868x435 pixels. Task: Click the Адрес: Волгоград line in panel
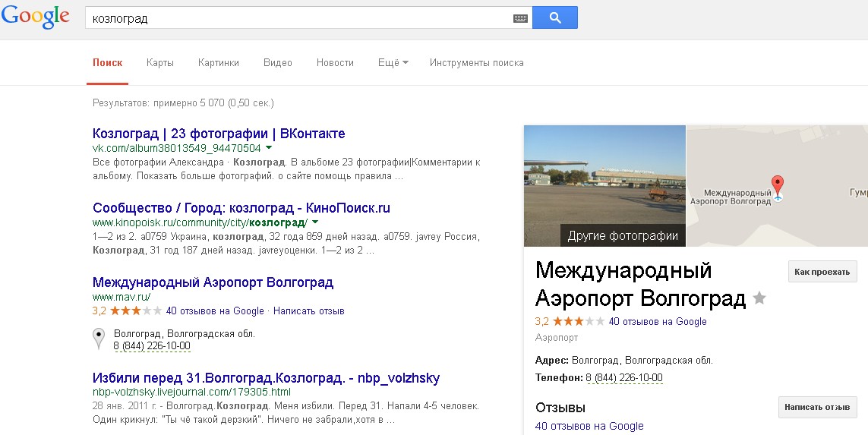624,361
